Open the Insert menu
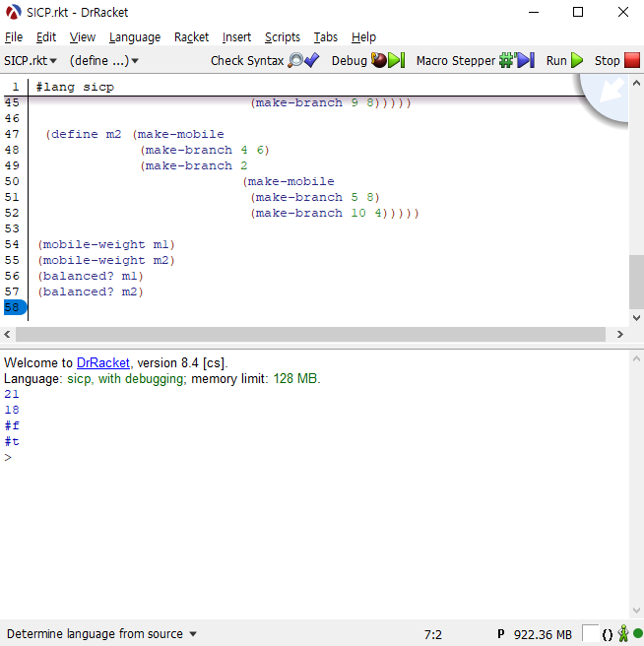644x646 pixels. click(236, 37)
